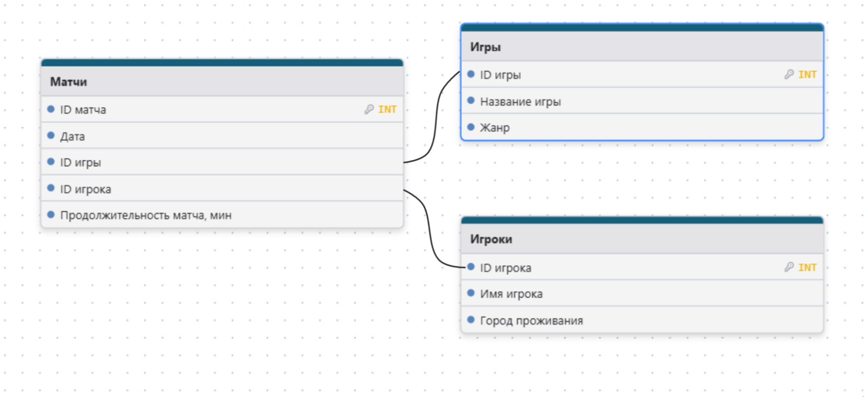The height and width of the screenshot is (397, 868).
Task: Click the INT type label in Игроки table
Action: tap(808, 267)
